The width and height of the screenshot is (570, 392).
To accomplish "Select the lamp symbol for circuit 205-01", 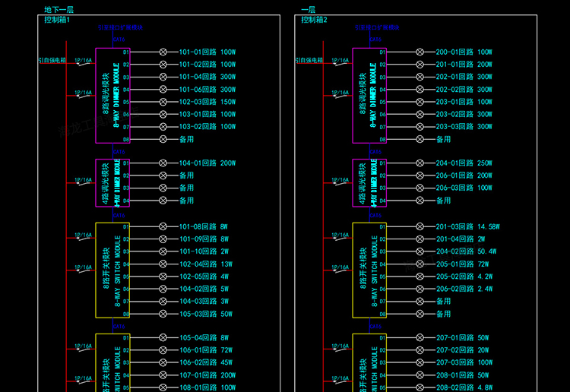I will pos(420,264).
